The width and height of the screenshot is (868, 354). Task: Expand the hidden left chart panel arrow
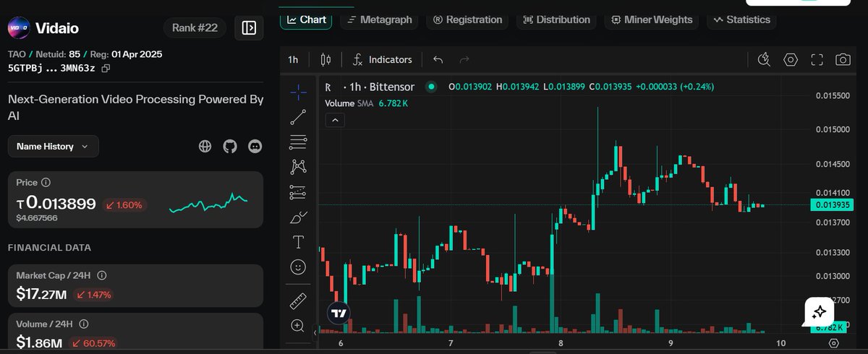315,332
